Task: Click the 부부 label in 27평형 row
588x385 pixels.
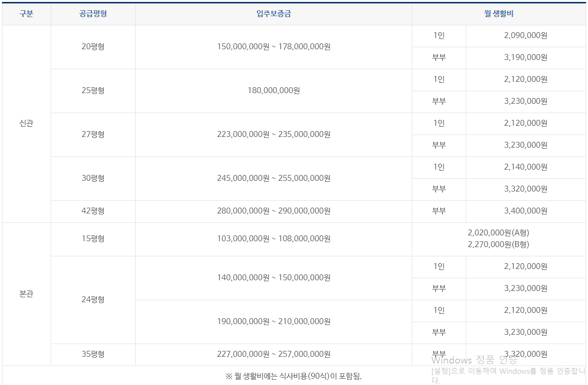Action: click(x=439, y=145)
